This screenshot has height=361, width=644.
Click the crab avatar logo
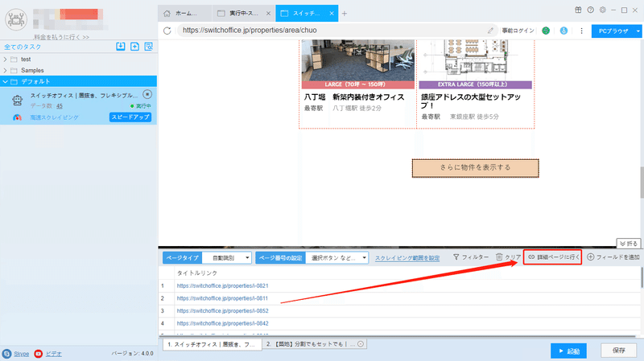16,19
